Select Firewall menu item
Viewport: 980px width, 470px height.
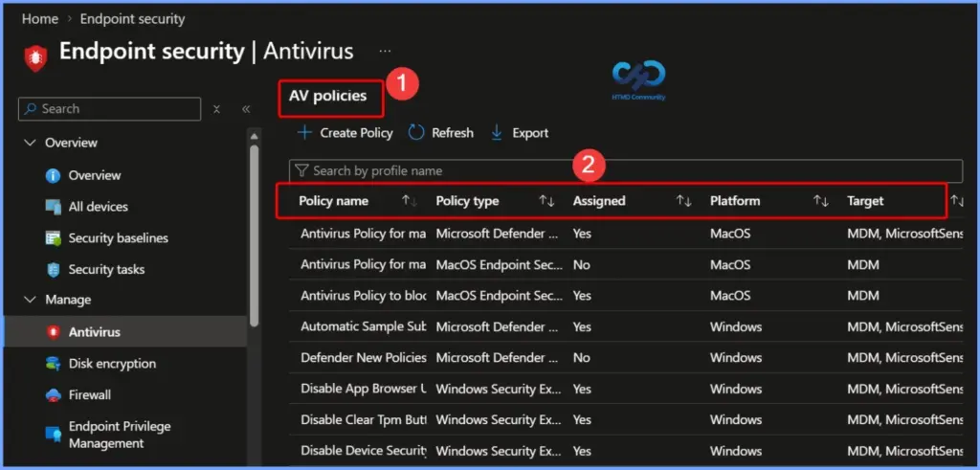point(89,395)
